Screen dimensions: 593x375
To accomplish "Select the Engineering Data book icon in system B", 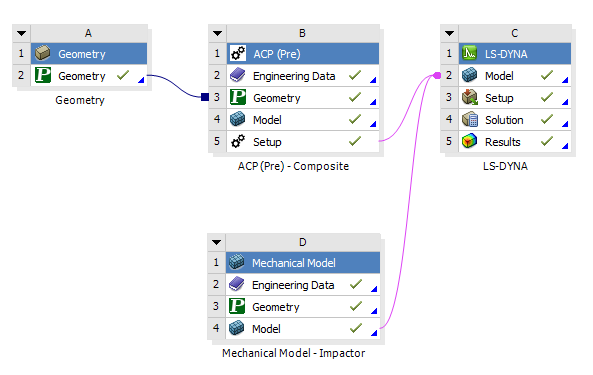I will 238,76.
